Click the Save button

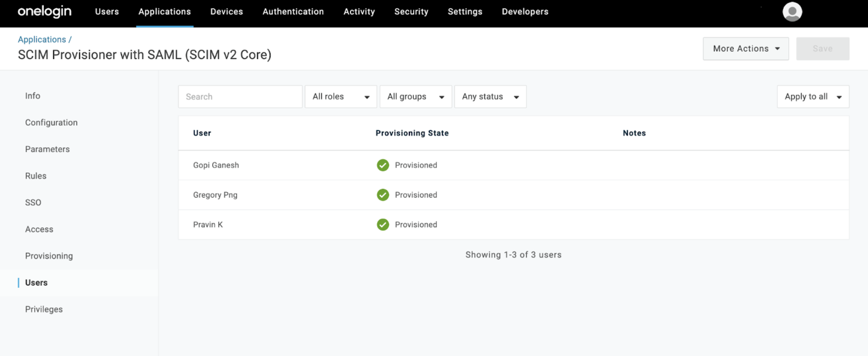click(x=822, y=49)
